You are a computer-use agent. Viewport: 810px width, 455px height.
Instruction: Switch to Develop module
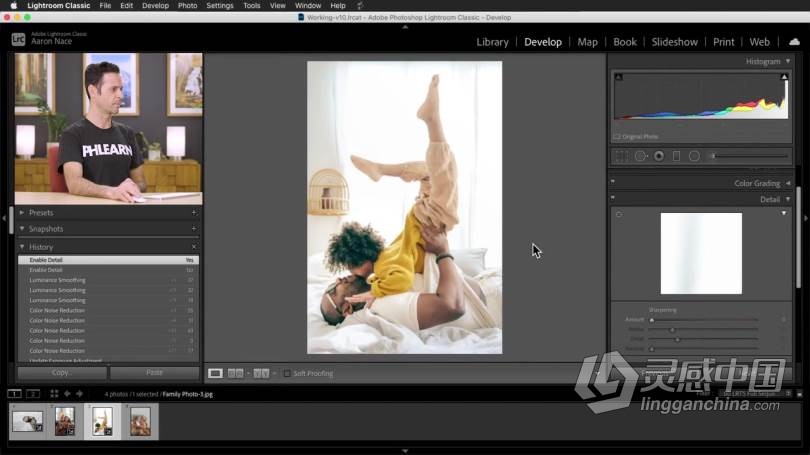pos(543,42)
